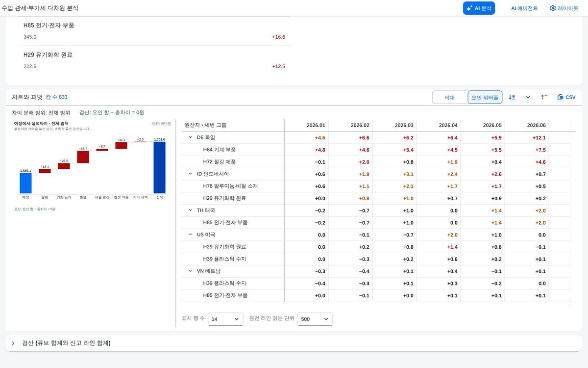Select the H76 알루미늄·비철 소재 row label
This screenshot has height=368, width=588.
pos(230,186)
